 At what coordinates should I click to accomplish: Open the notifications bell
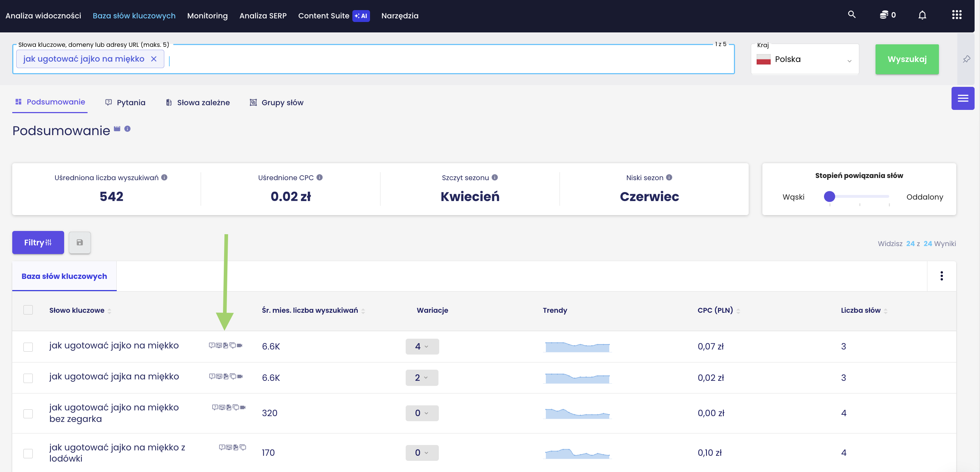922,15
